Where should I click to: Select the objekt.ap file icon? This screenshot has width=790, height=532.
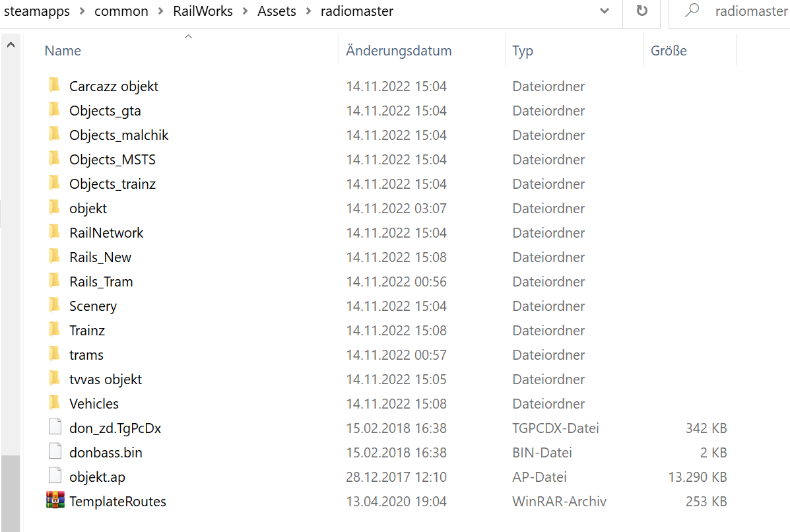55,475
